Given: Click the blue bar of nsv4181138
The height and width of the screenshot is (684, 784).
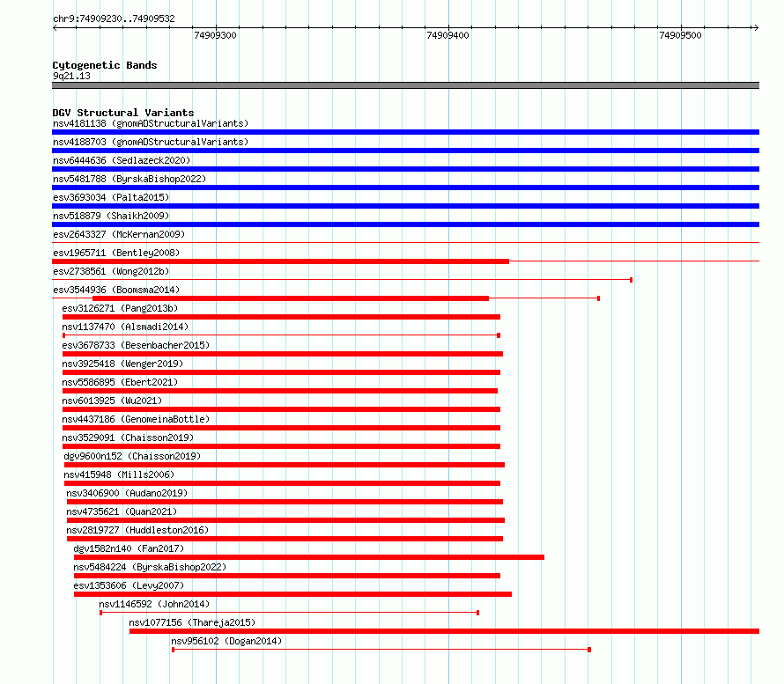Looking at the screenshot, I should [x=405, y=132].
